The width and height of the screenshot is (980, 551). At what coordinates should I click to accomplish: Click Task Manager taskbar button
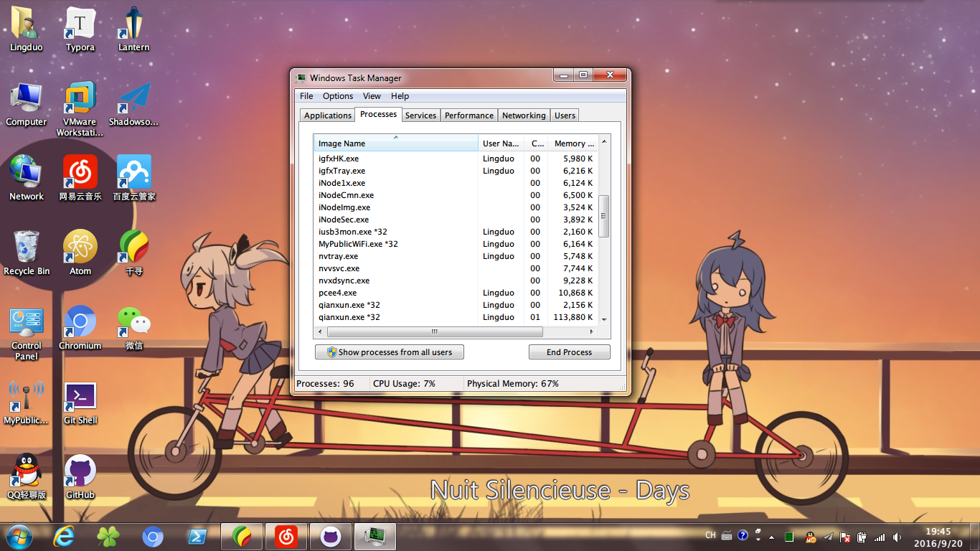click(x=375, y=537)
